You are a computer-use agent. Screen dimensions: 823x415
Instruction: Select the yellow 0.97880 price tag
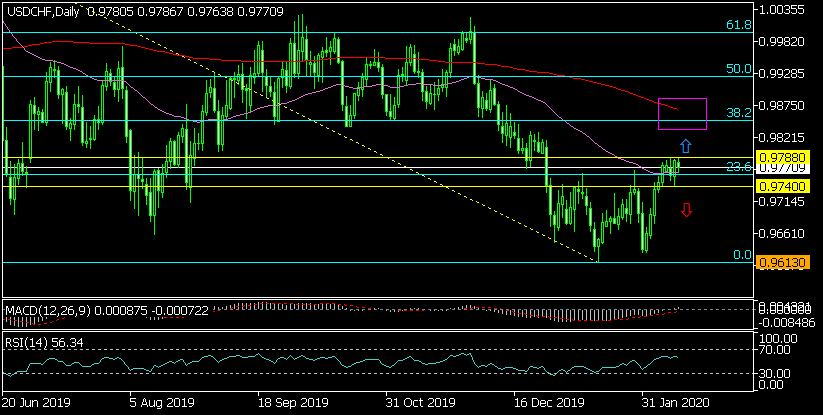pos(782,157)
